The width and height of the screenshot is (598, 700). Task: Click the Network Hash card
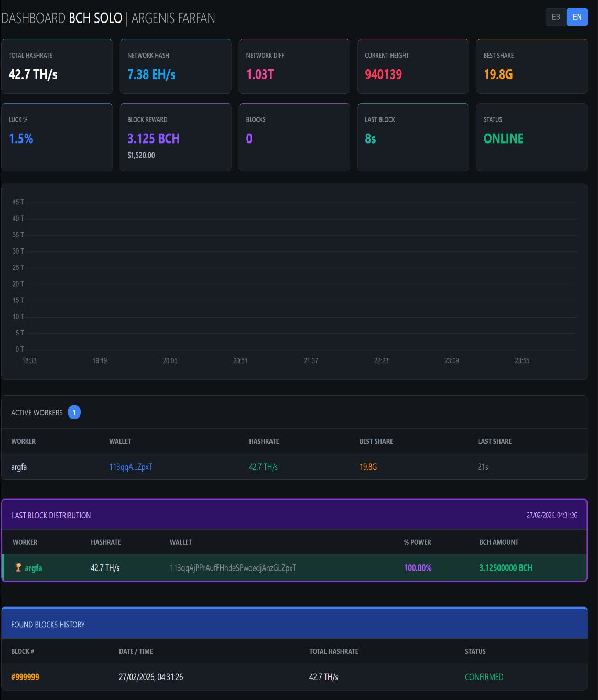point(176,67)
